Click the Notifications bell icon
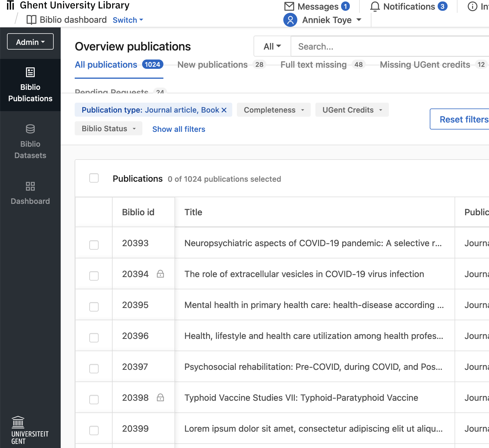489x448 pixels. click(x=375, y=6)
